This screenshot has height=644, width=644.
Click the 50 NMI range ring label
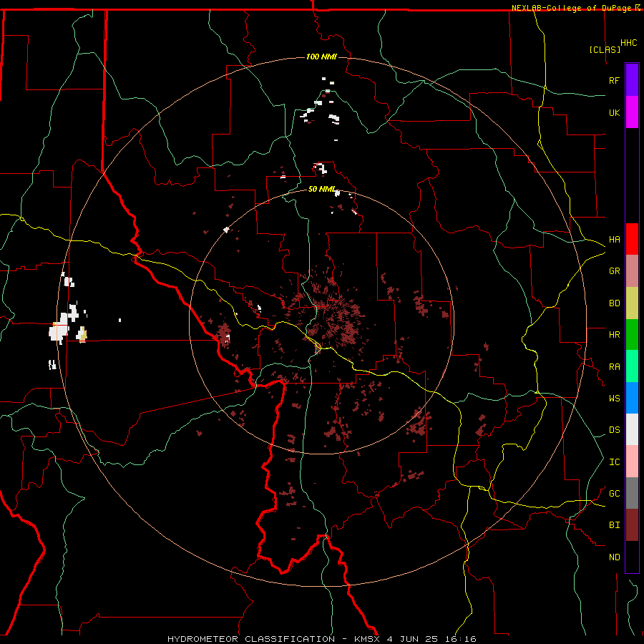point(321,189)
